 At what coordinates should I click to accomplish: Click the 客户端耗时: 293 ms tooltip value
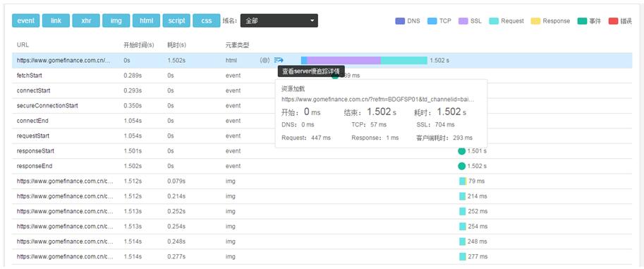(x=444, y=138)
